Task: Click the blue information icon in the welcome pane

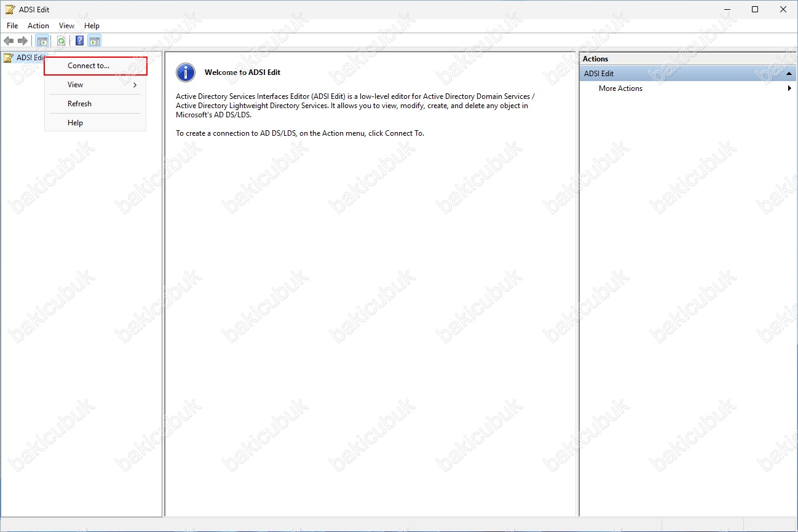Action: point(186,72)
